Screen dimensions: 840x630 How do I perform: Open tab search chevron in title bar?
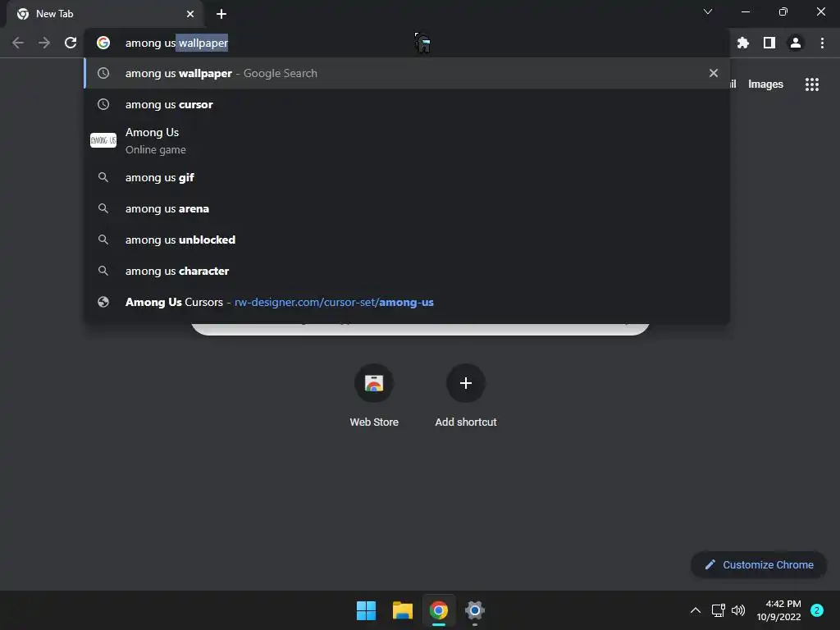coord(708,11)
